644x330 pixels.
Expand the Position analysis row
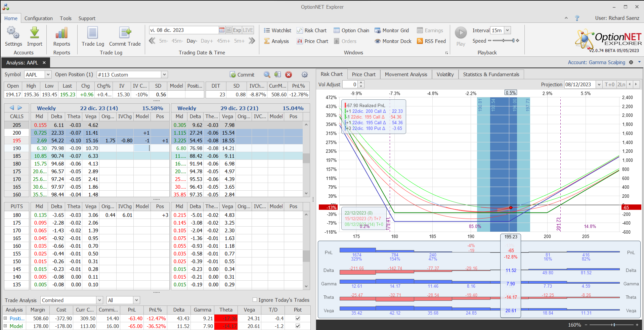(5, 318)
